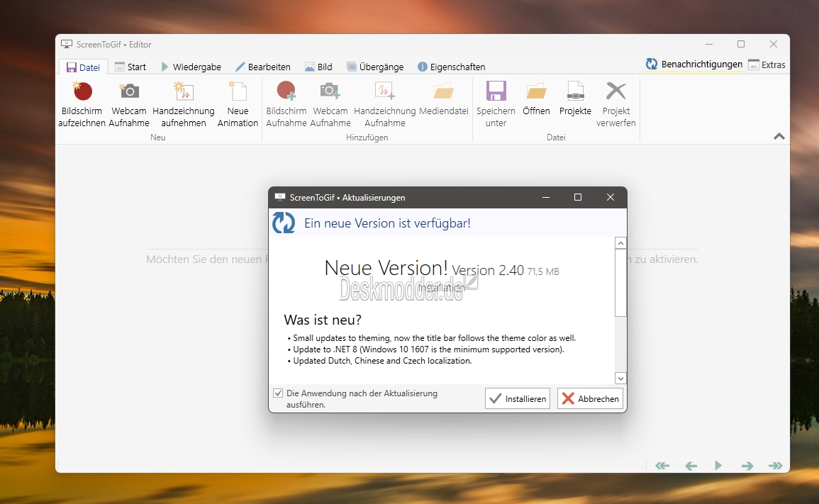Close the Aktualisierungen dialog

click(x=610, y=197)
